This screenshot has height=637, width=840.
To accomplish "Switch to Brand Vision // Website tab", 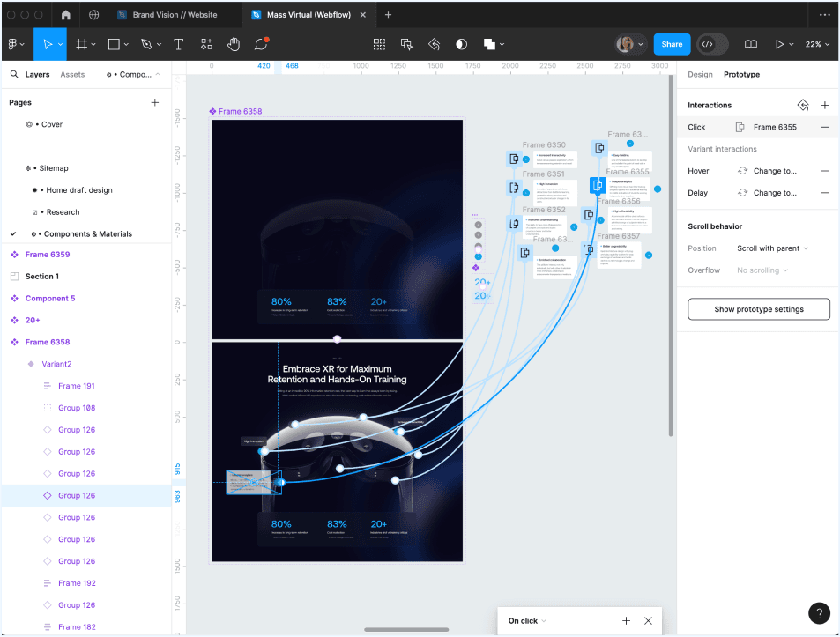I will point(175,14).
